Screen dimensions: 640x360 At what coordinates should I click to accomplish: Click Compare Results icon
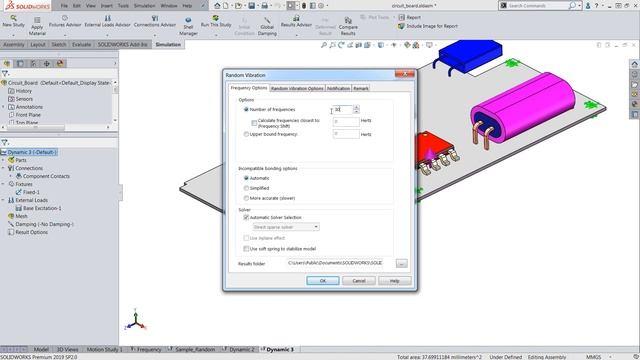click(348, 20)
